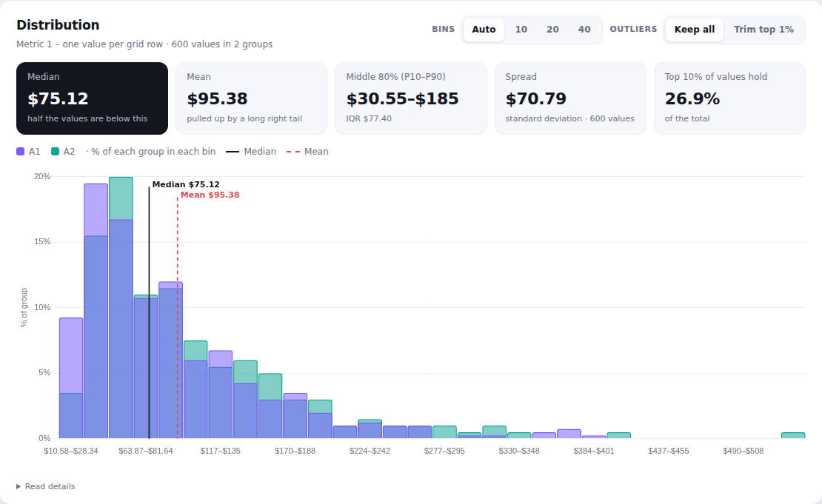
Task: Choose Keep all outliers
Action: [x=694, y=30]
